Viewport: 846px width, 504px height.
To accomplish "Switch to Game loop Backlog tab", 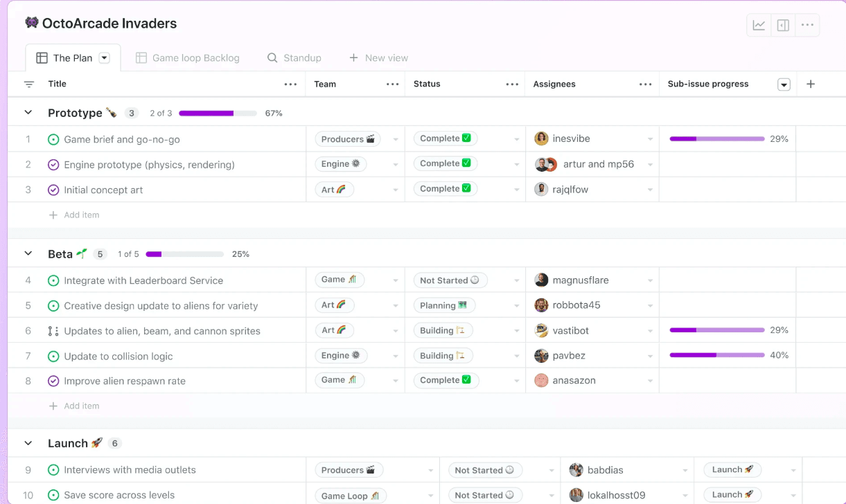I will (x=188, y=58).
